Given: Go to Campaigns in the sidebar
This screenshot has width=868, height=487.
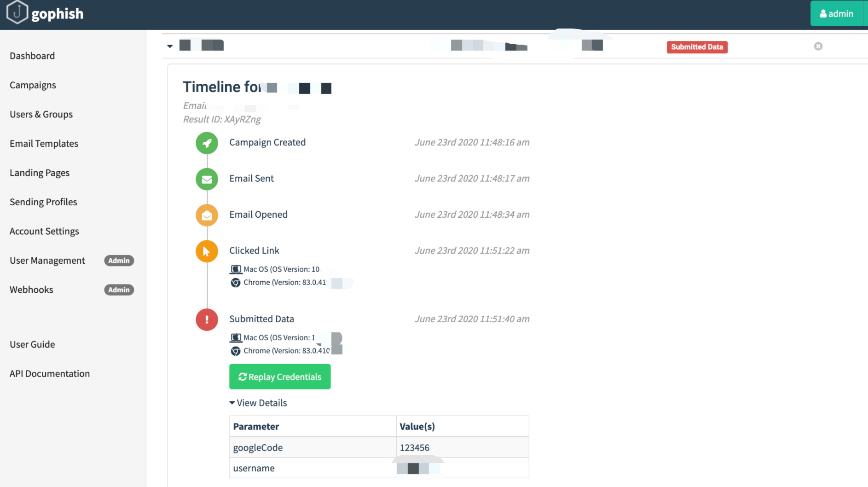Looking at the screenshot, I should pos(33,85).
